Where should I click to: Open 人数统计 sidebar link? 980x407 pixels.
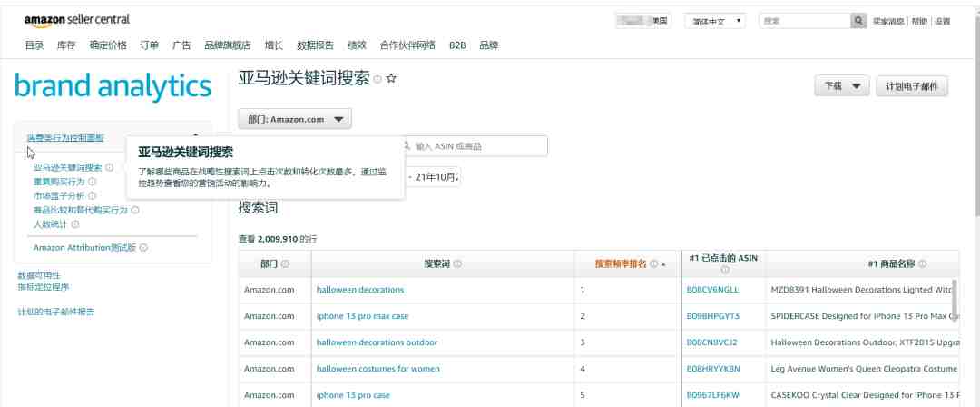click(51, 224)
